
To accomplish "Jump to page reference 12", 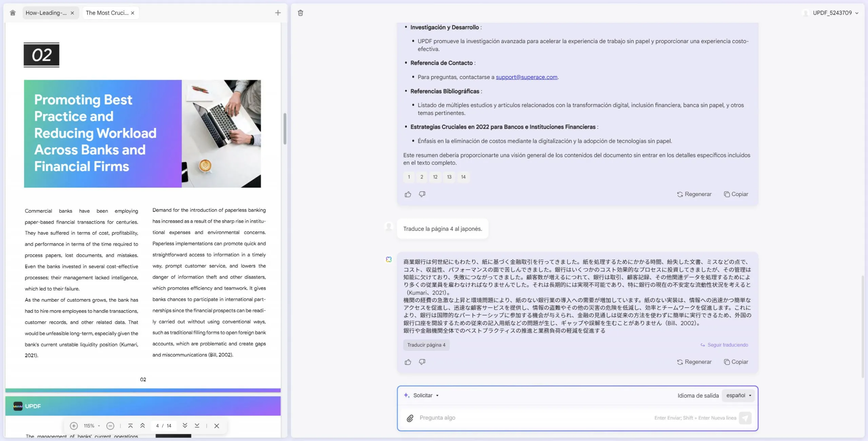I will pos(435,177).
